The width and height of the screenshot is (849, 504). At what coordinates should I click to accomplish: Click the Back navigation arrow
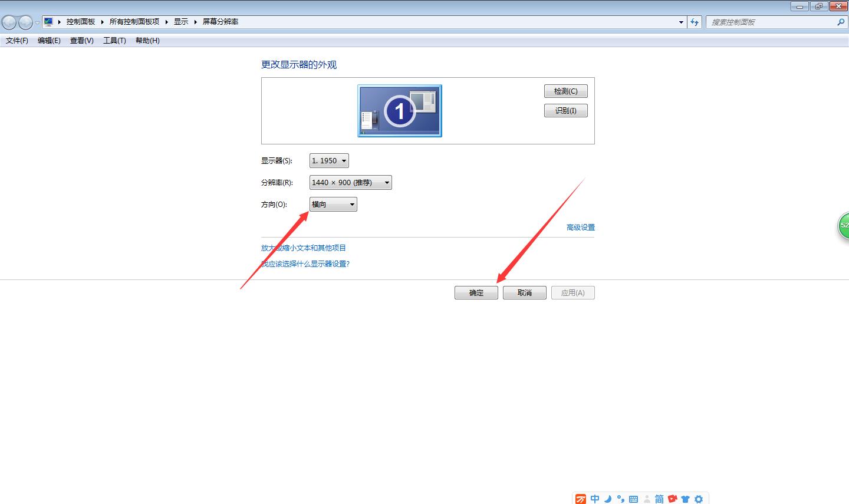coord(9,22)
